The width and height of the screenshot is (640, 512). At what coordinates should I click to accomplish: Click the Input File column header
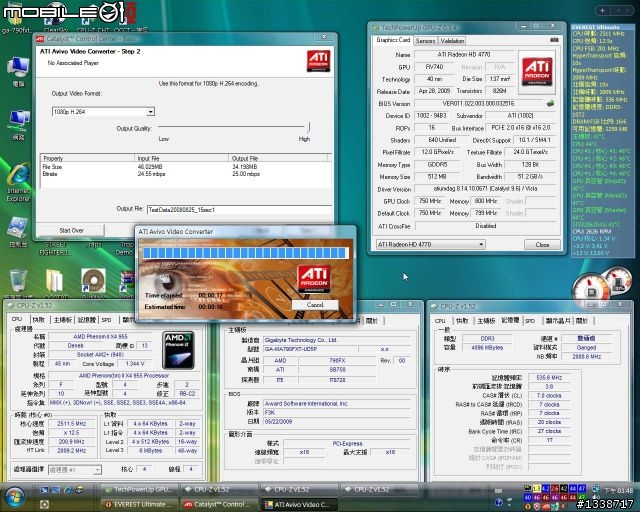click(x=181, y=158)
